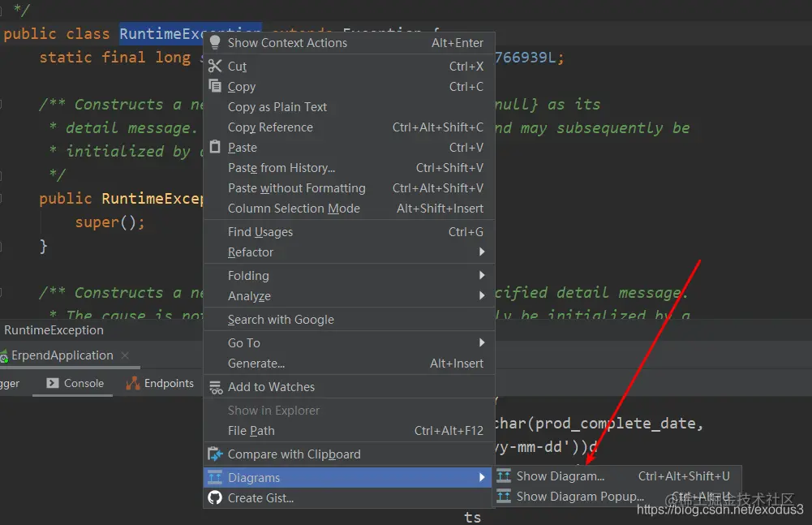Expand the Go To submenu arrow
This screenshot has height=525, width=812.
coord(482,342)
